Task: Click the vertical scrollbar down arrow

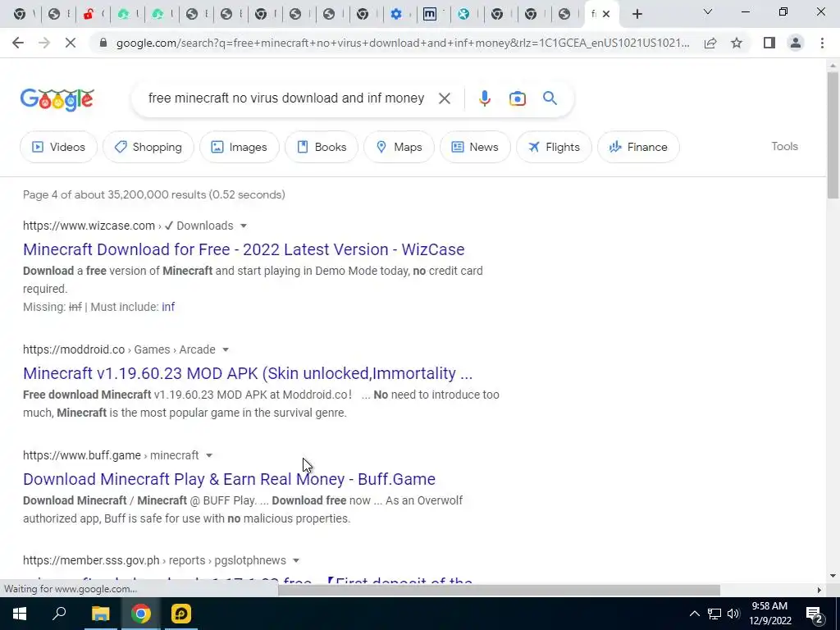Action: [832, 577]
